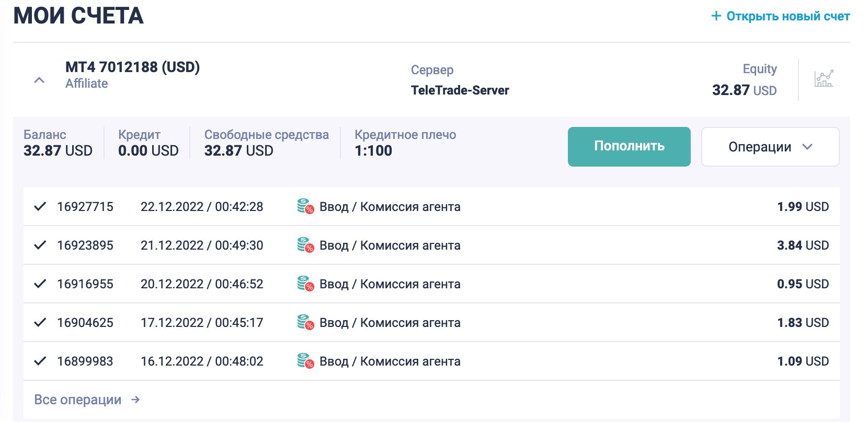
Task: Collapse the MT4 7012188 account section
Action: [x=39, y=80]
